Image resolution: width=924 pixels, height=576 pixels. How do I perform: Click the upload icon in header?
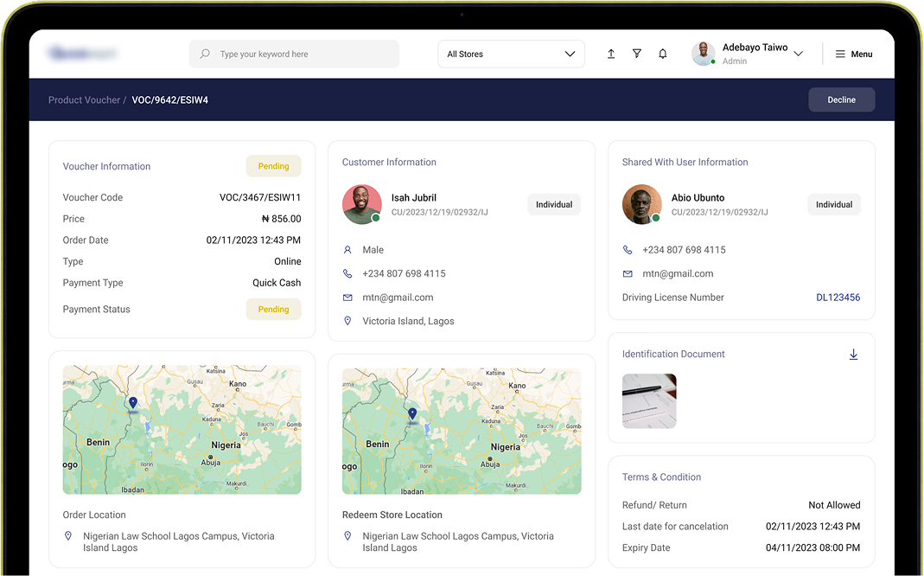[611, 54]
